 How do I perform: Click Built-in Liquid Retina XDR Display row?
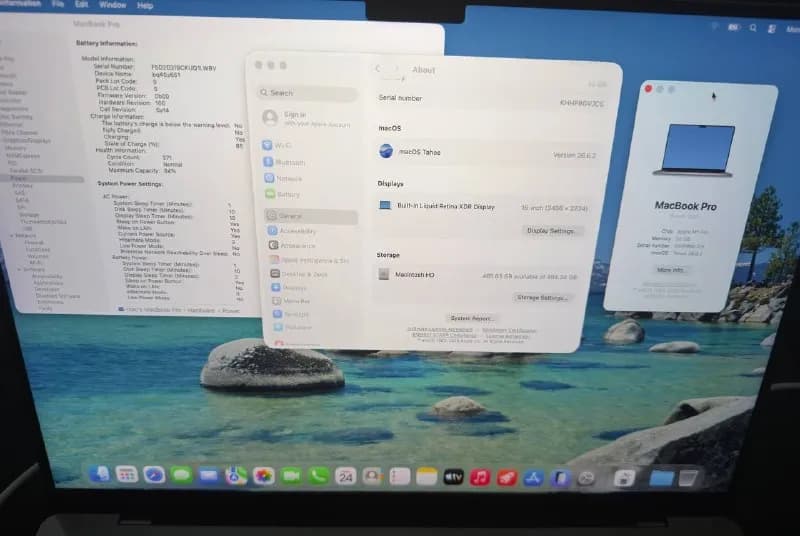tap(485, 207)
